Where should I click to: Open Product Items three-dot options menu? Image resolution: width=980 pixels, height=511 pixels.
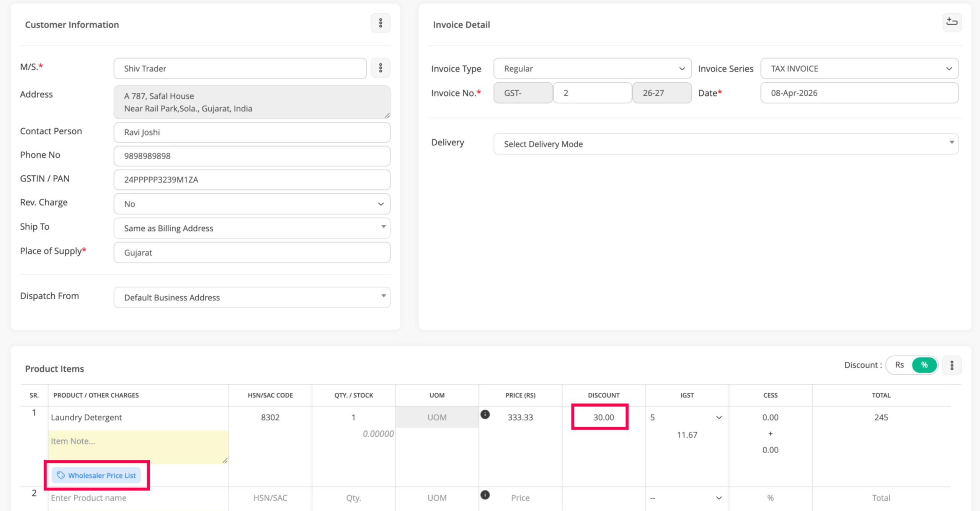tap(952, 365)
